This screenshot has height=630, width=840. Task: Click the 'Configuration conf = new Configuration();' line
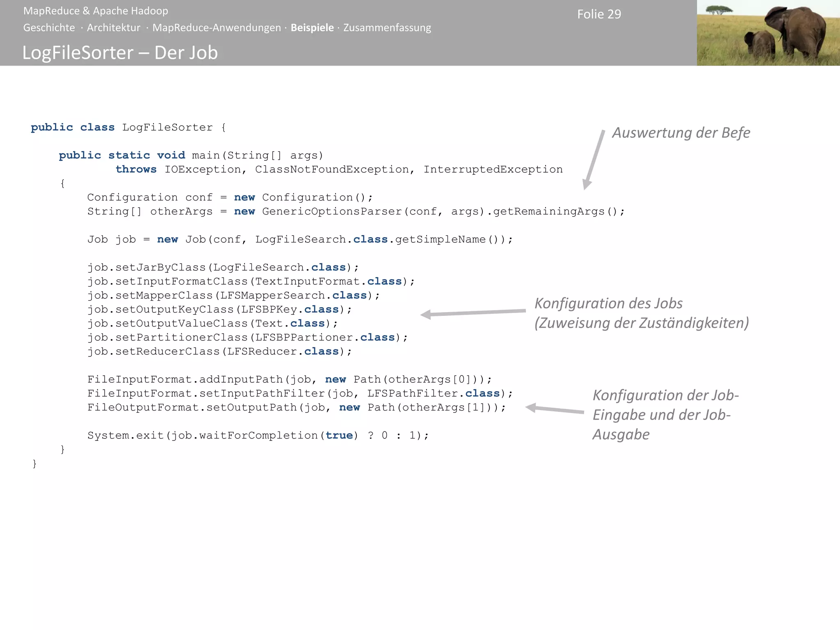click(230, 197)
